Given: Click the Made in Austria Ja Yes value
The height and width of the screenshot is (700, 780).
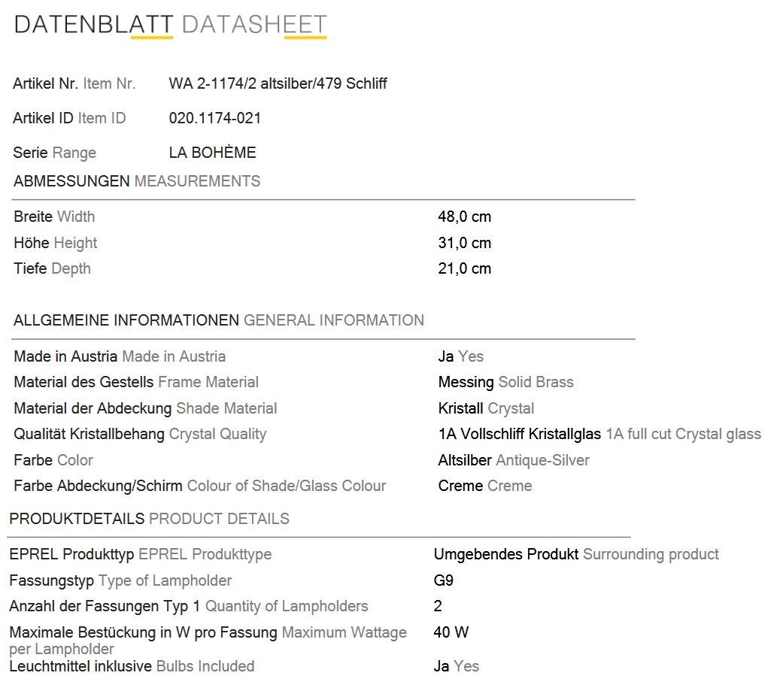Looking at the screenshot, I should point(460,356).
